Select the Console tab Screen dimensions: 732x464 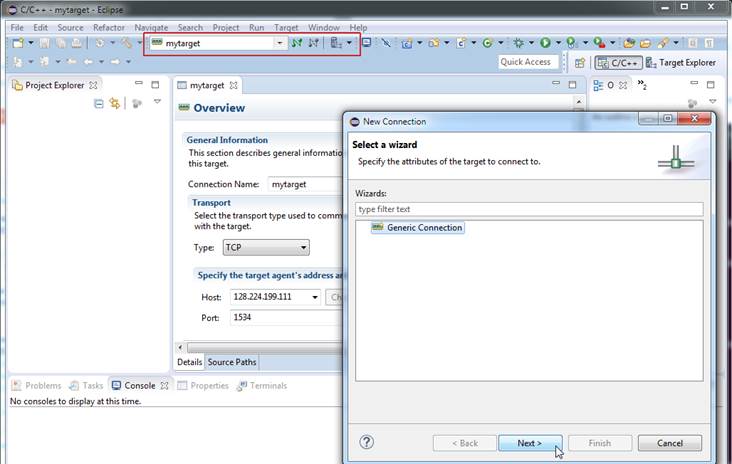[x=139, y=385]
